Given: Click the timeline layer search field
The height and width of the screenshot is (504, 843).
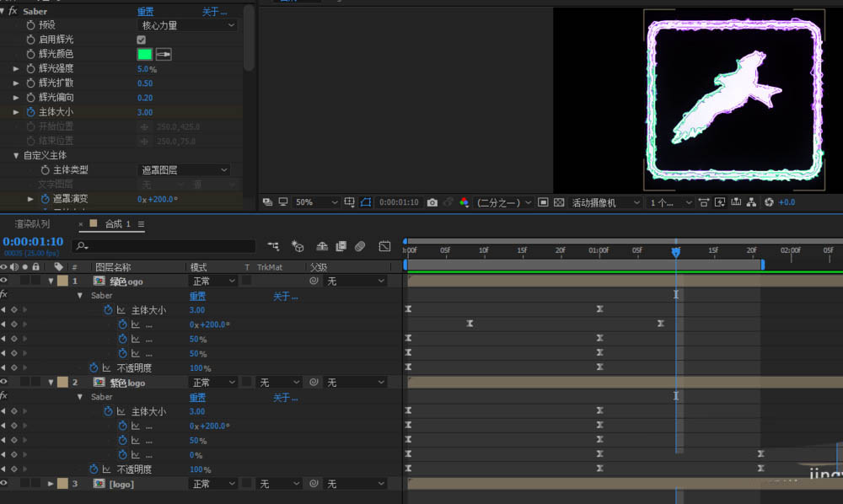Looking at the screenshot, I should click(164, 245).
